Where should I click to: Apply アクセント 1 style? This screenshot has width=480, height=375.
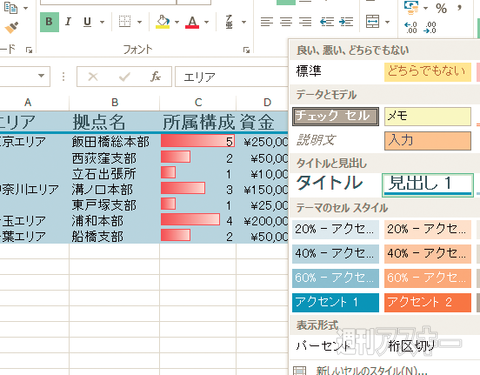tap(335, 302)
